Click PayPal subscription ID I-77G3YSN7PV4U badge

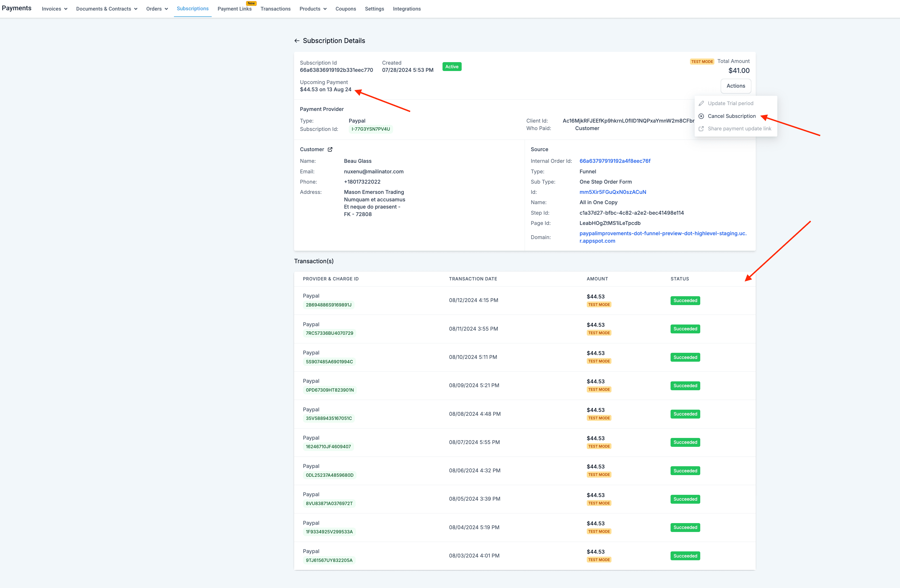371,129
